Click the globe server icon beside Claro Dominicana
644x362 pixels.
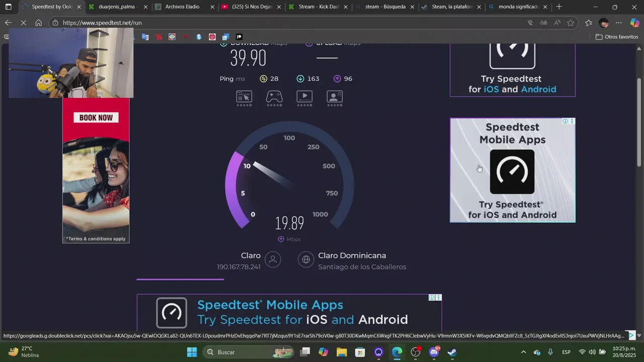pos(306,259)
